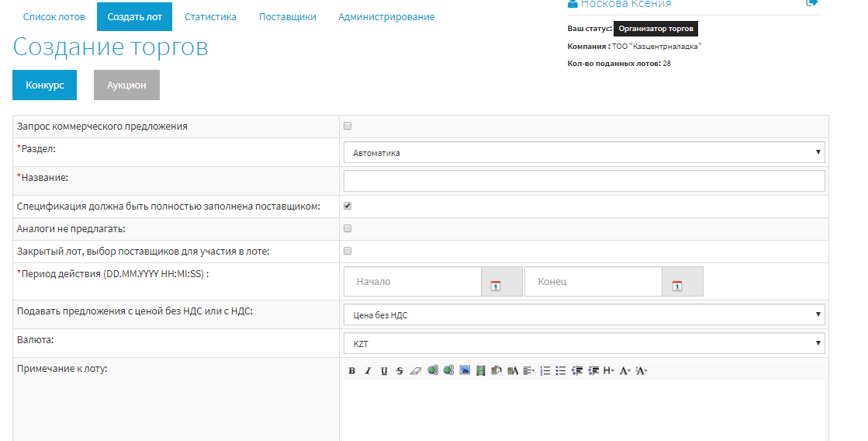Click the eraser remove-formatting icon

point(416,370)
